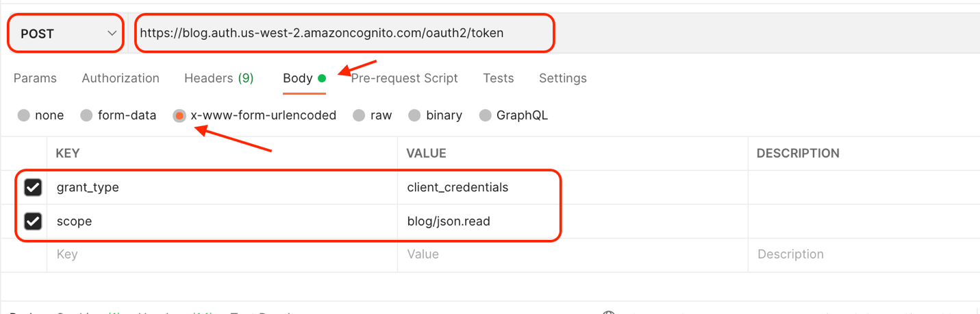Uncheck the grant_type row checkbox
The height and width of the screenshot is (314, 980).
(33, 187)
